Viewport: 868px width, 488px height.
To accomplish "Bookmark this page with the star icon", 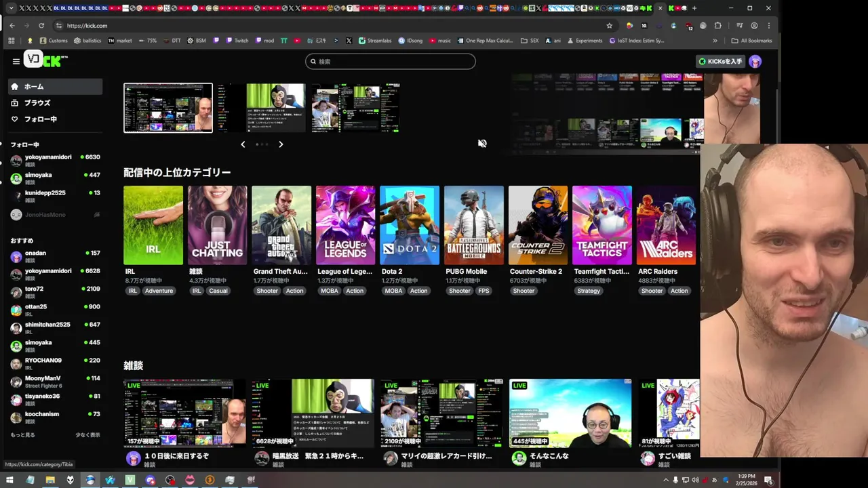I will coord(610,26).
